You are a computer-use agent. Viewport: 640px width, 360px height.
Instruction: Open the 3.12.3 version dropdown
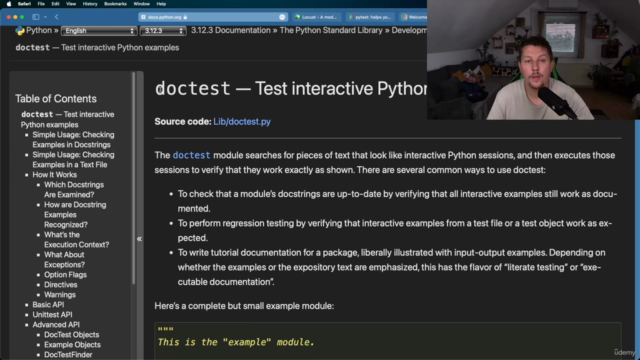click(163, 31)
